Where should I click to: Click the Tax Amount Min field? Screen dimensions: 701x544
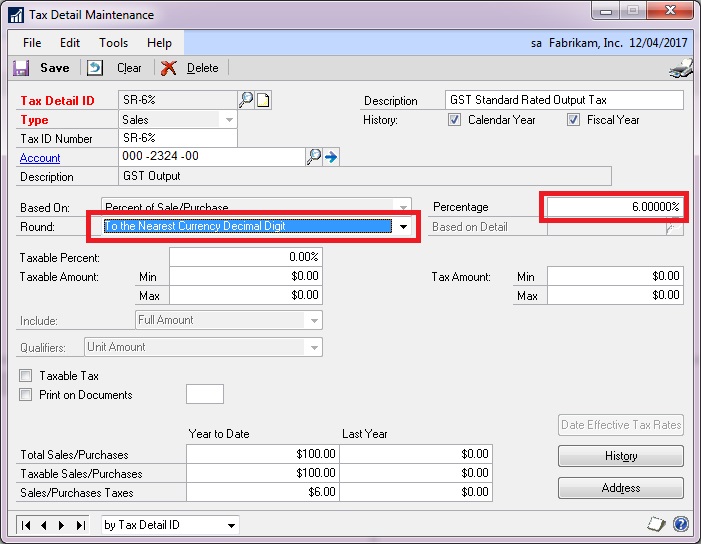pyautogui.click(x=615, y=276)
